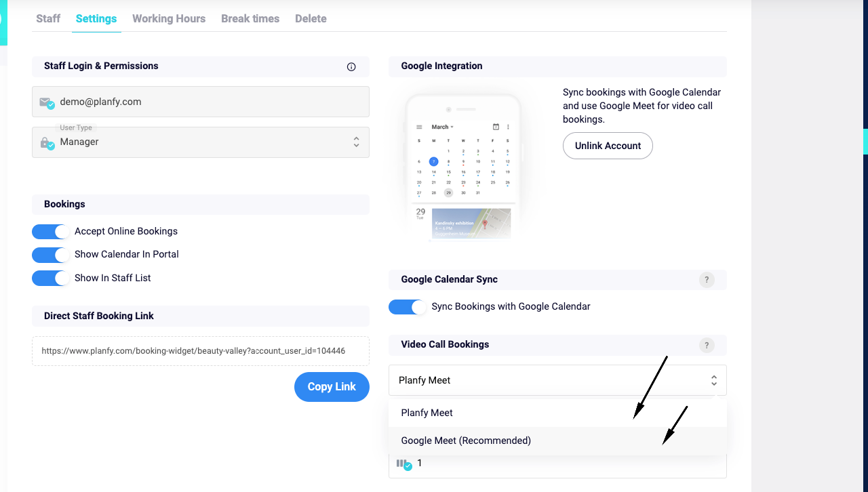Screen dimensions: 868x492
Task: Click the bars icon in bottom field
Action: coord(403,464)
